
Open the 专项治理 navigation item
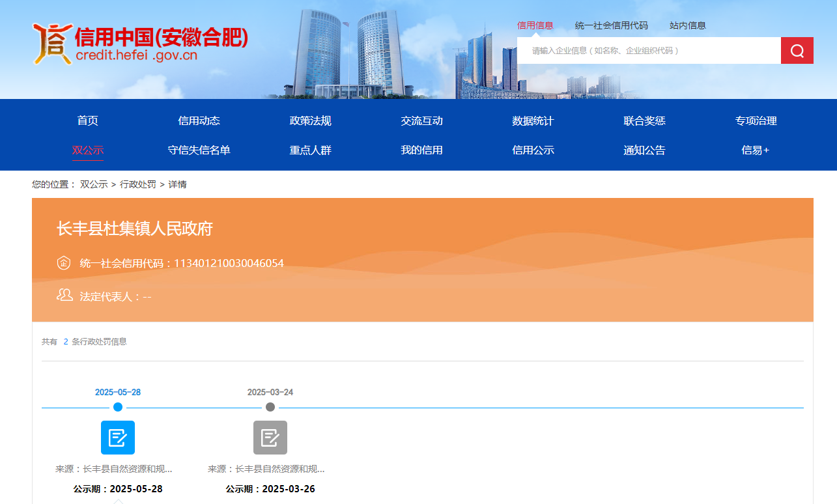click(x=756, y=120)
